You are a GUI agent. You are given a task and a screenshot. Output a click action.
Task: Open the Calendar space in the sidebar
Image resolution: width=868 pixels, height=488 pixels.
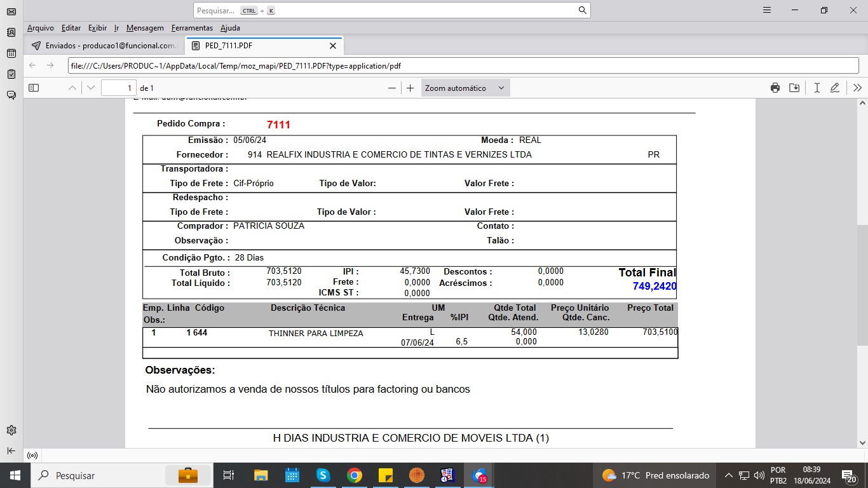(x=11, y=53)
